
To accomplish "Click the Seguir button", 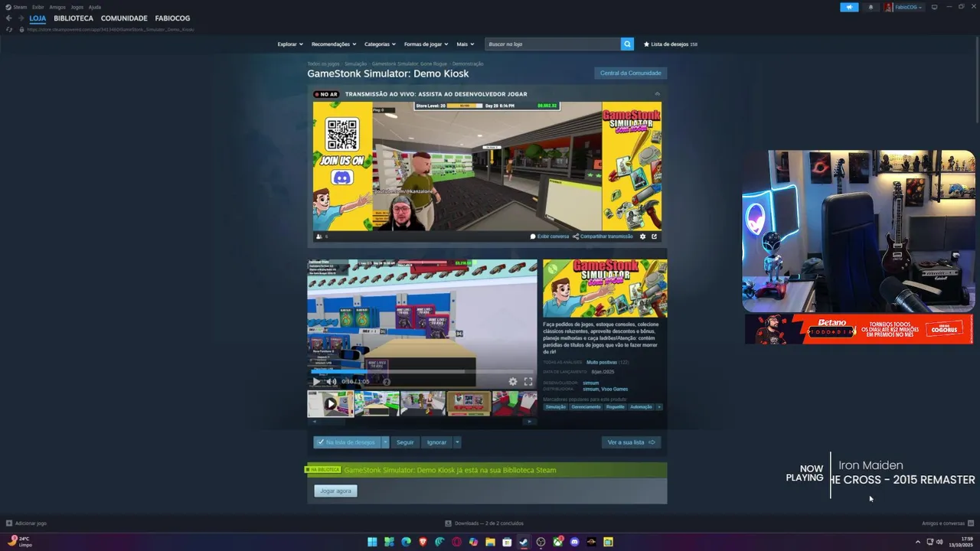I will click(x=405, y=442).
